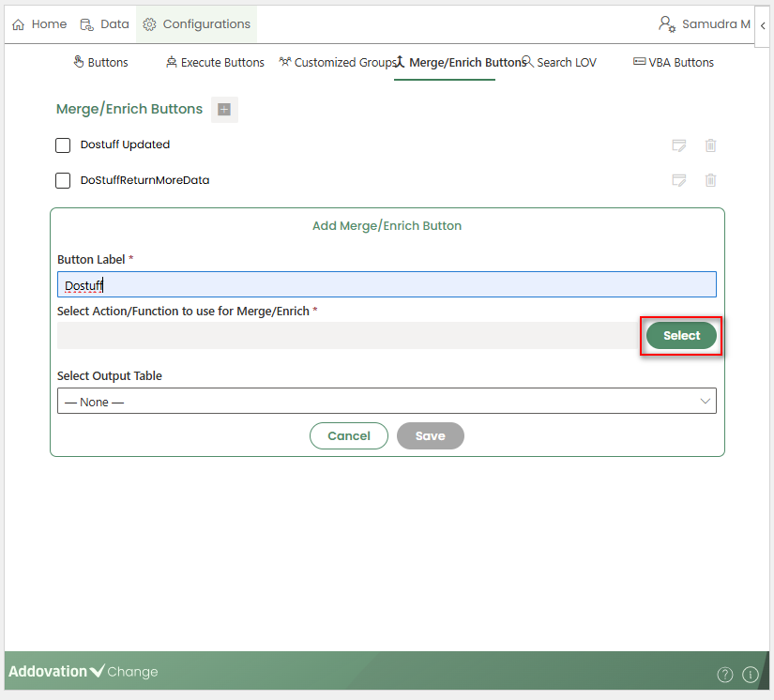This screenshot has height=700, width=774.
Task: Cancel adding the Merge/Enrich button
Action: click(x=348, y=436)
